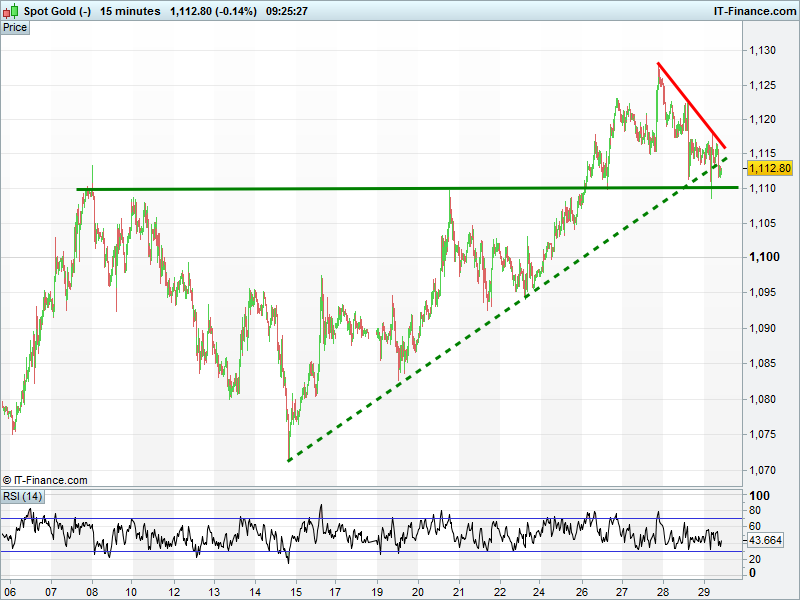Click the bold 1,100 price axis label

click(763, 258)
